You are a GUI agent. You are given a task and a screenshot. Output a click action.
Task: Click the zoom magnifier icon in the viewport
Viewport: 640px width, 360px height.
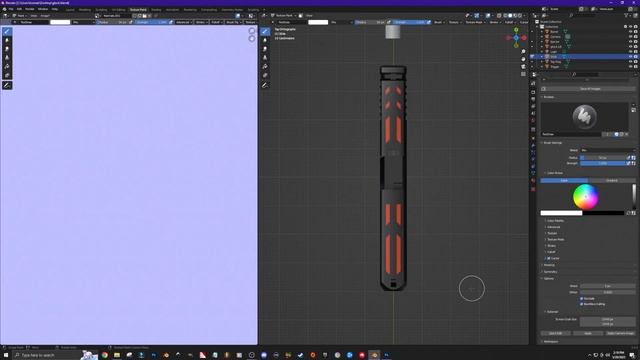(523, 52)
